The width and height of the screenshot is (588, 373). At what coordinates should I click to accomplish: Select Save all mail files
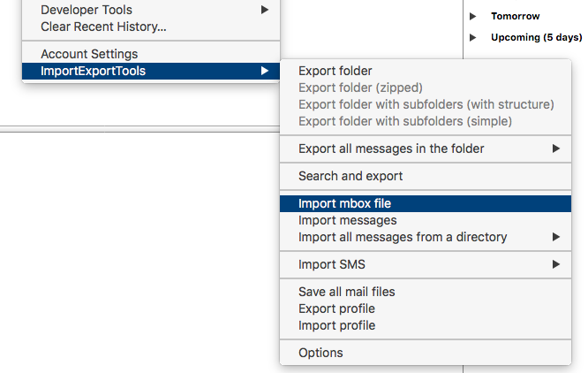pyautogui.click(x=346, y=292)
